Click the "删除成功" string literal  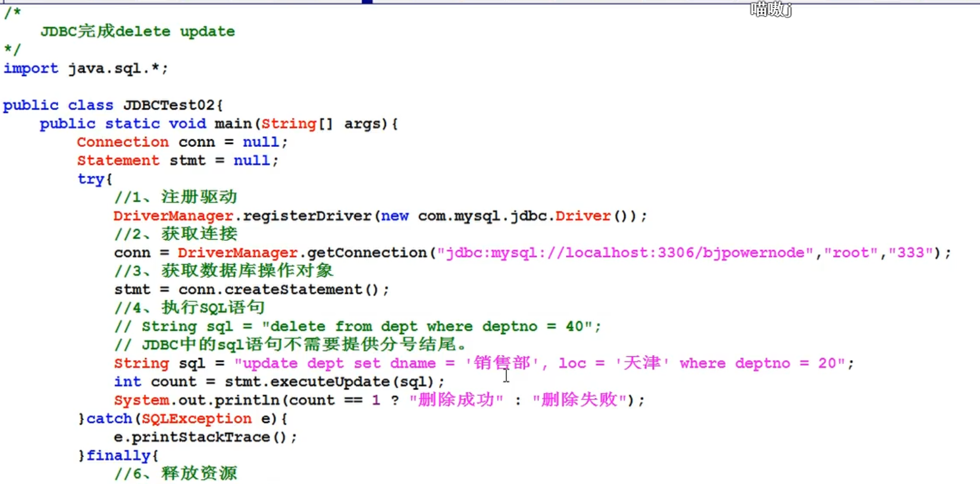pyautogui.click(x=456, y=400)
